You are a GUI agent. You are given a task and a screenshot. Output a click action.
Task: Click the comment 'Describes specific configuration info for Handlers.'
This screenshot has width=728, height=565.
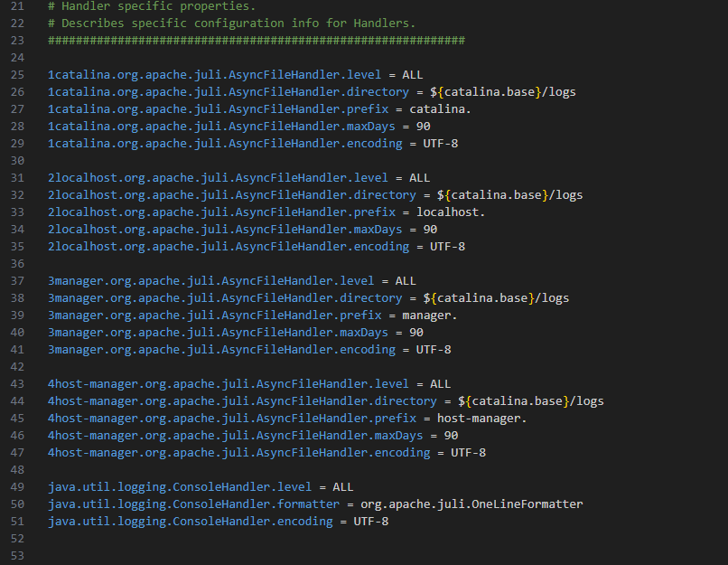click(x=238, y=24)
